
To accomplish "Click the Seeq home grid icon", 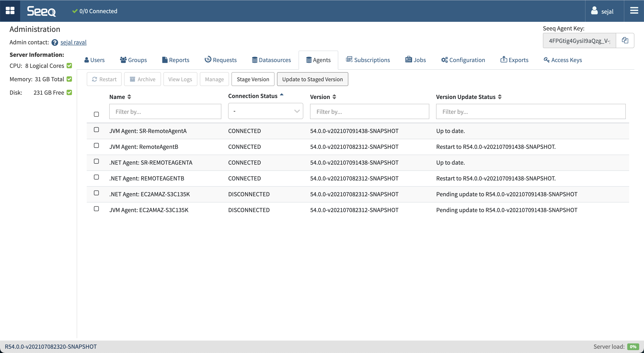I will [10, 11].
